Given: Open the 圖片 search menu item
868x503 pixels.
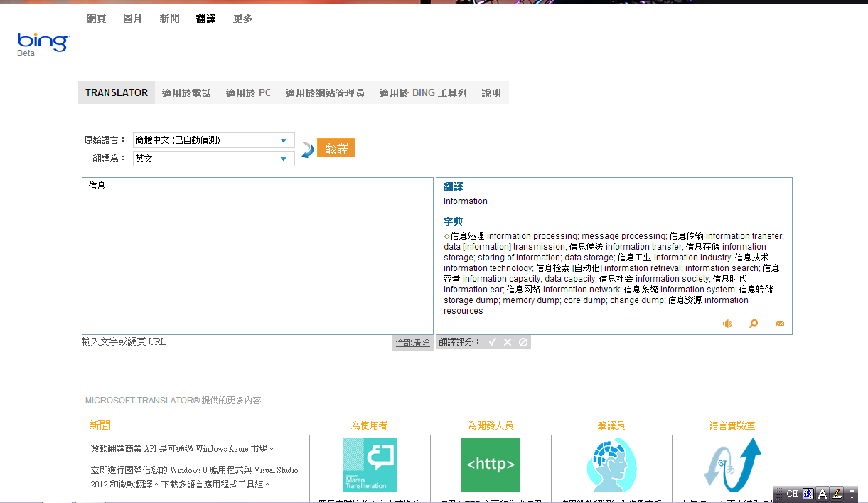Looking at the screenshot, I should 133,18.
